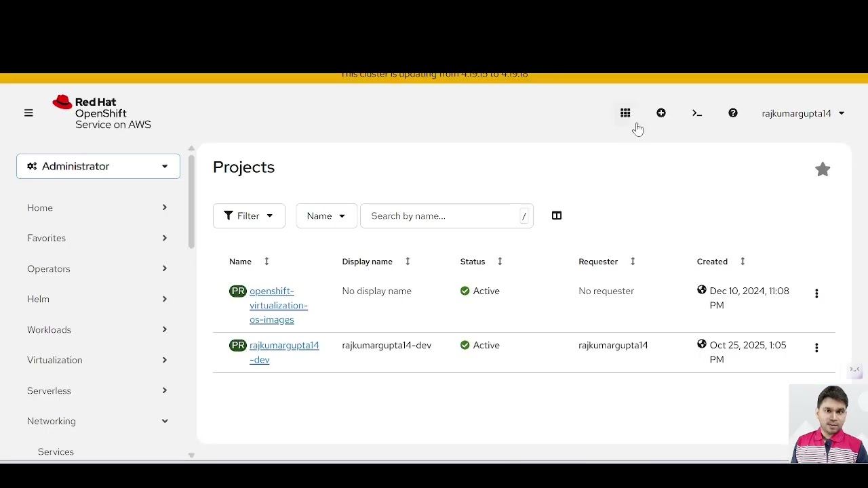Open rajkumargupta14-dev project link

click(x=284, y=352)
